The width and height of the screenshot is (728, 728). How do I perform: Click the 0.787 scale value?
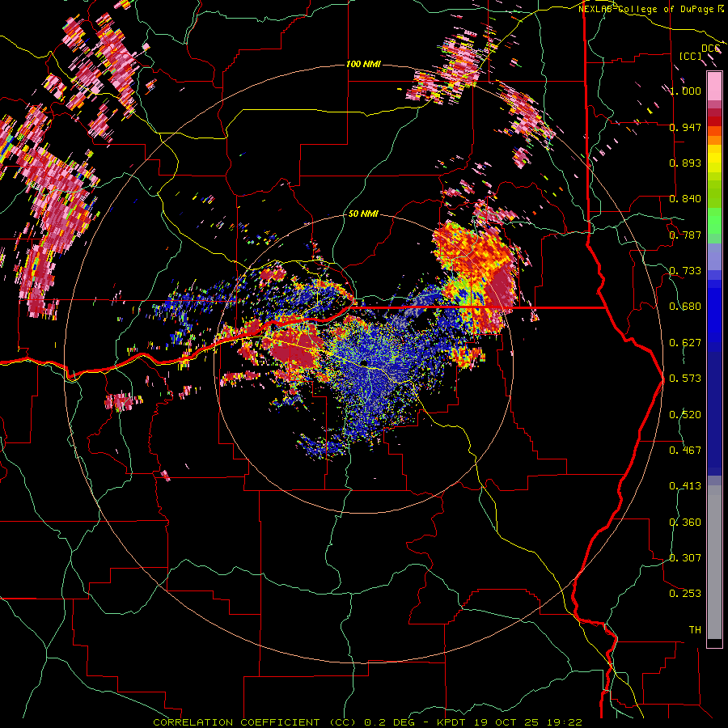point(685,235)
